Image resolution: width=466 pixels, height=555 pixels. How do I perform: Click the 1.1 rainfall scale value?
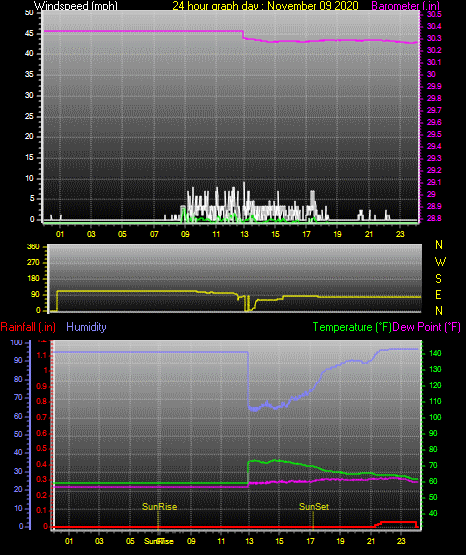pyautogui.click(x=42, y=355)
